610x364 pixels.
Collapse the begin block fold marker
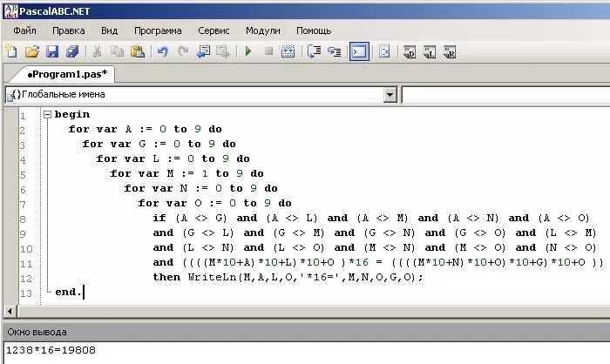pyautogui.click(x=47, y=114)
